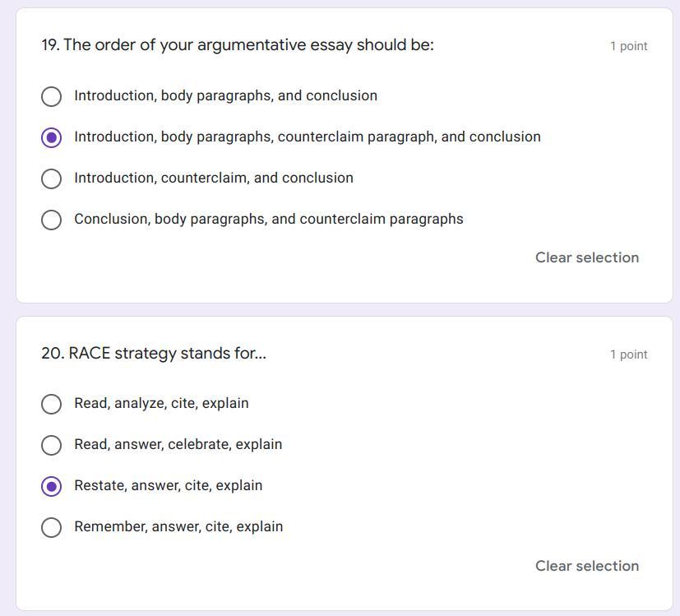Viewport: 680px width, 616px height.
Task: Choose radio circle for "Remember, answer, cite, explain"
Action: tap(51, 527)
